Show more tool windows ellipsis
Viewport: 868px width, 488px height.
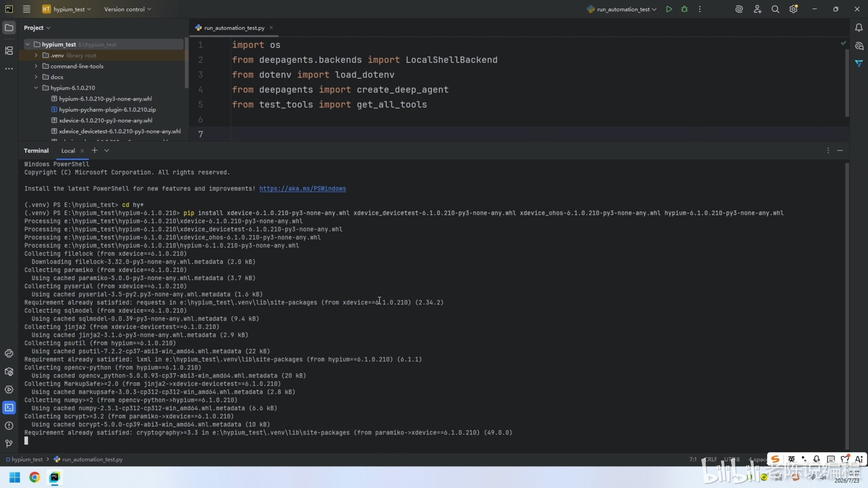tap(9, 69)
